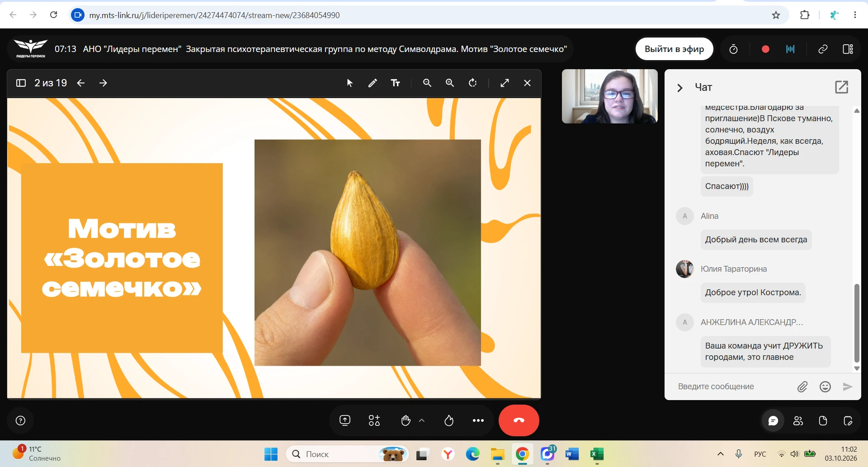Viewport: 868px width, 467px height.
Task: End the call with red button
Action: point(519,420)
